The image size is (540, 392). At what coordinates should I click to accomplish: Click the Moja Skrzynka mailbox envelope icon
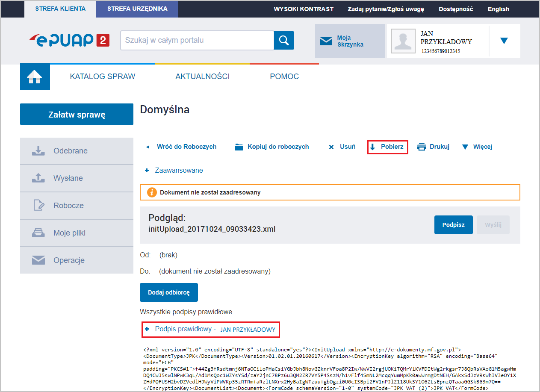pyautogui.click(x=327, y=41)
